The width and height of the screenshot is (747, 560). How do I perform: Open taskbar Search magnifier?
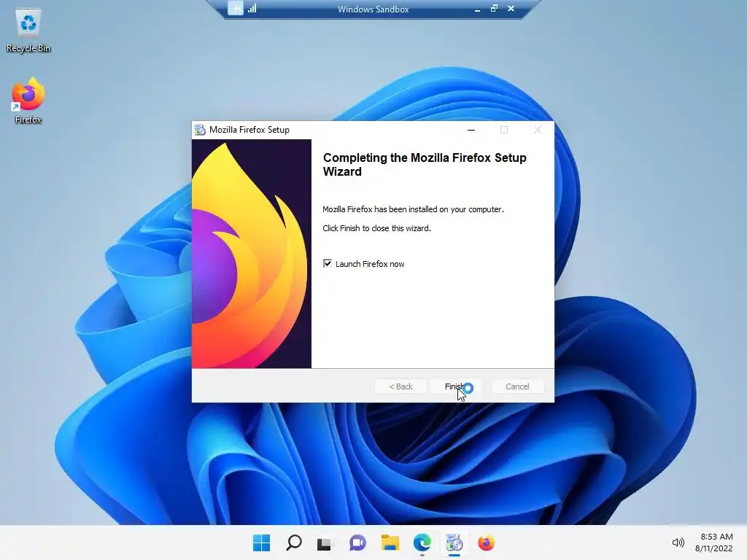[x=293, y=542]
